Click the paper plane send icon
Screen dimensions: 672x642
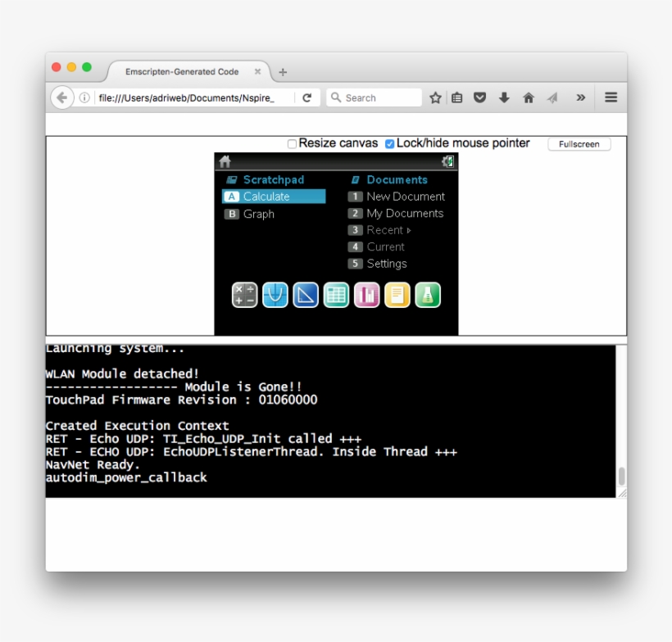click(x=553, y=98)
